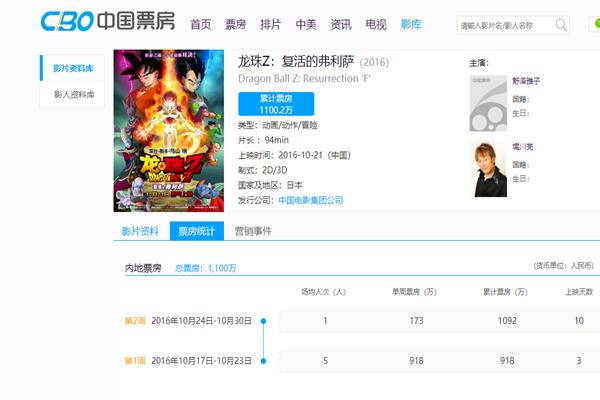
Task: Click the CBO 中国票房 logo
Action: 108,21
